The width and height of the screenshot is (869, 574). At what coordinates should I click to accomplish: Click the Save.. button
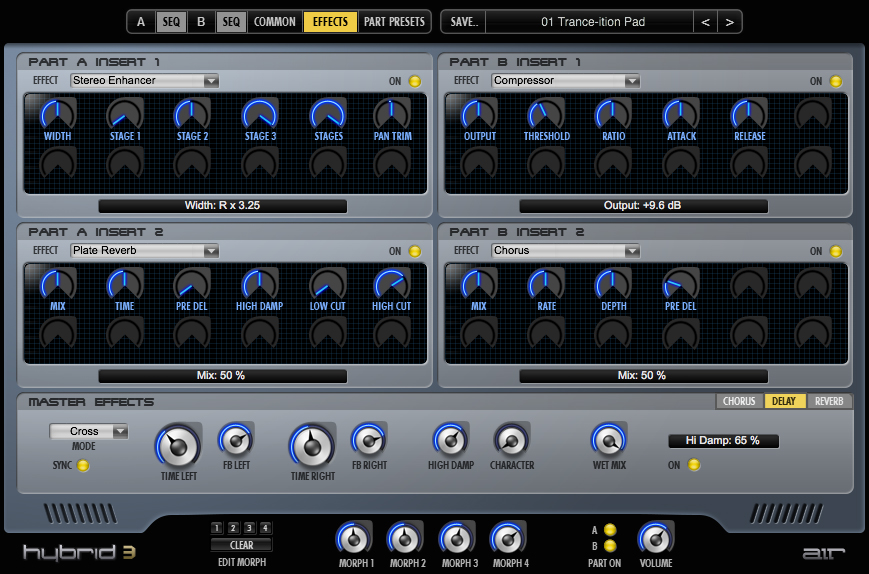463,21
